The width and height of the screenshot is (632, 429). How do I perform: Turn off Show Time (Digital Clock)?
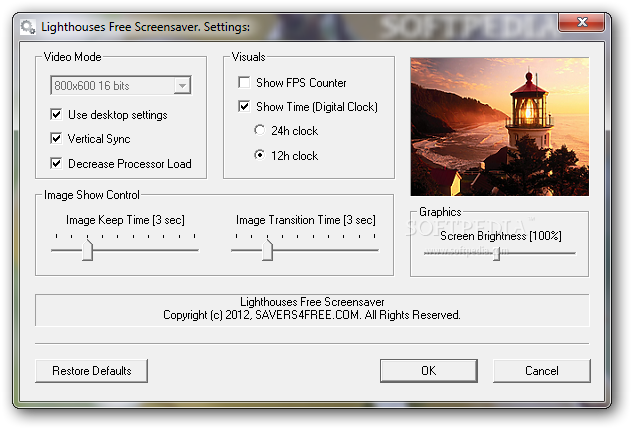point(244,106)
